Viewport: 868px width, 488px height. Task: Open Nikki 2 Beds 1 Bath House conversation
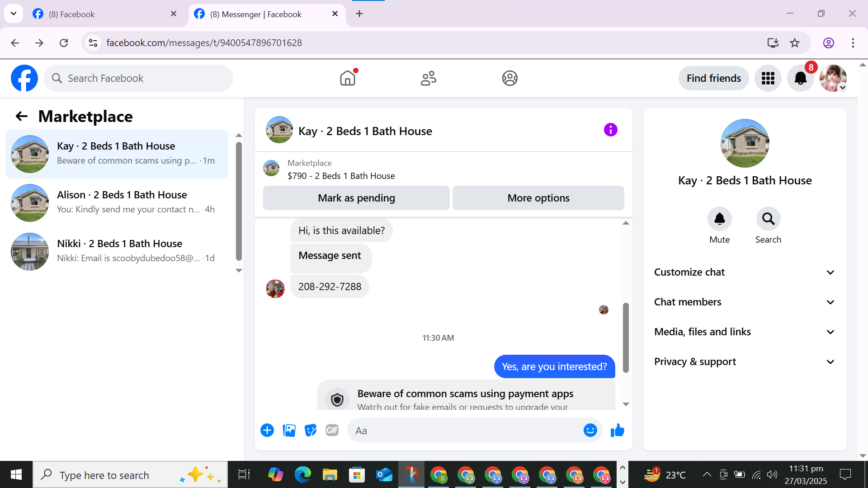click(x=117, y=252)
